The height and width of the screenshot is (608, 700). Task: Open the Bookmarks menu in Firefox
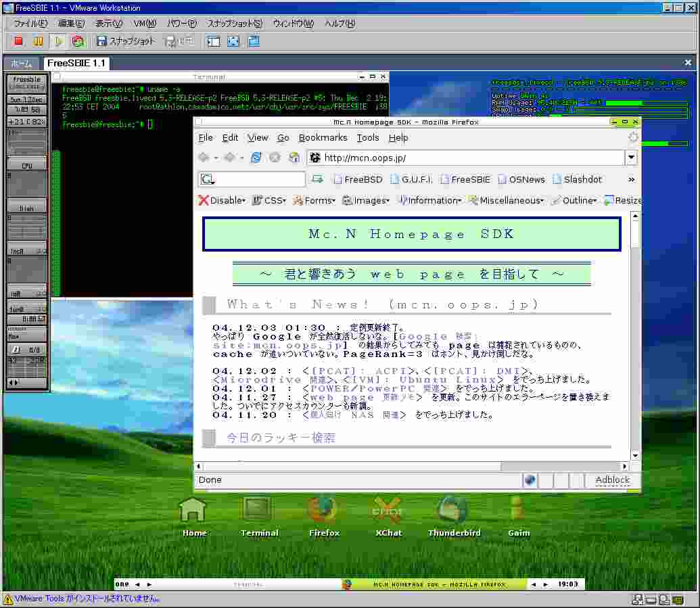pos(323,137)
